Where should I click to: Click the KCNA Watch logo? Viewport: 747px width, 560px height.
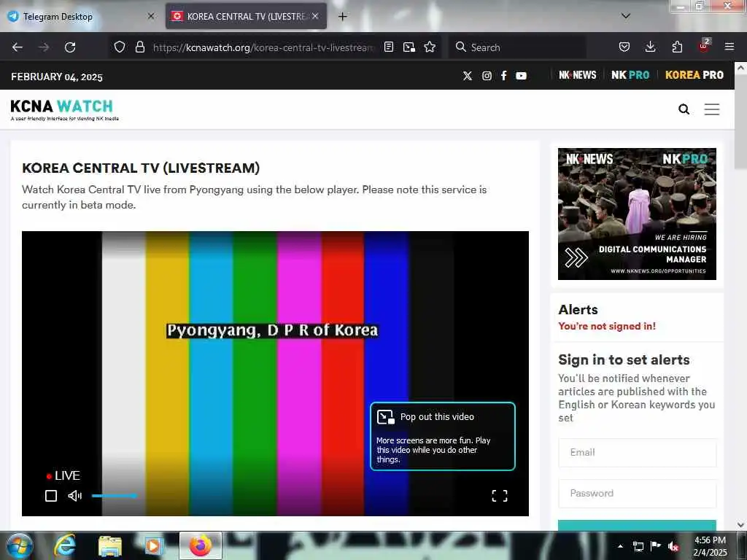point(64,110)
